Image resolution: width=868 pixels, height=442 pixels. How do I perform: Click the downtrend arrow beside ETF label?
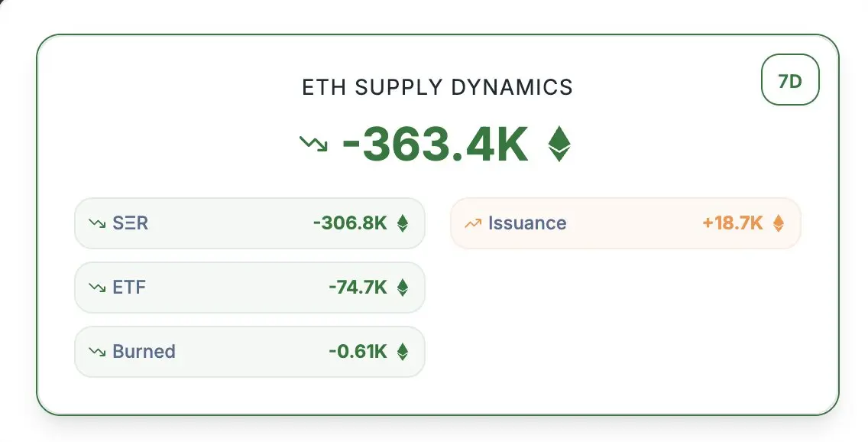click(x=97, y=288)
